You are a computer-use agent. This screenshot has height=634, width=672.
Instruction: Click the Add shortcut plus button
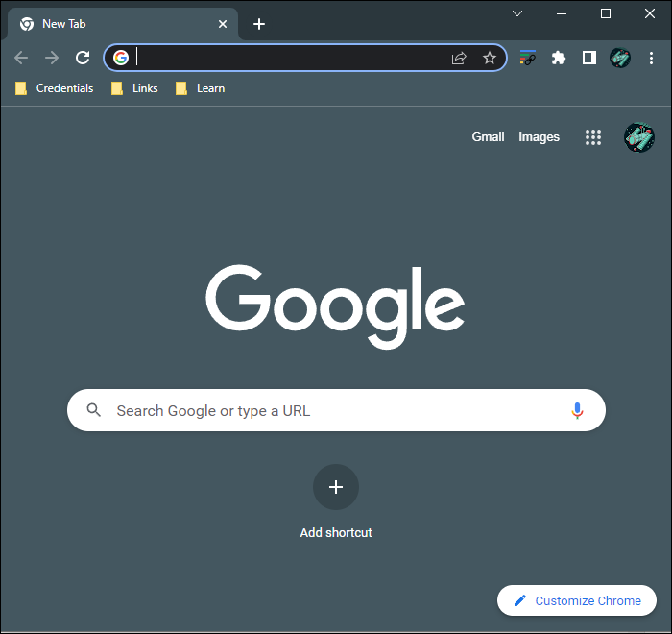coord(336,487)
